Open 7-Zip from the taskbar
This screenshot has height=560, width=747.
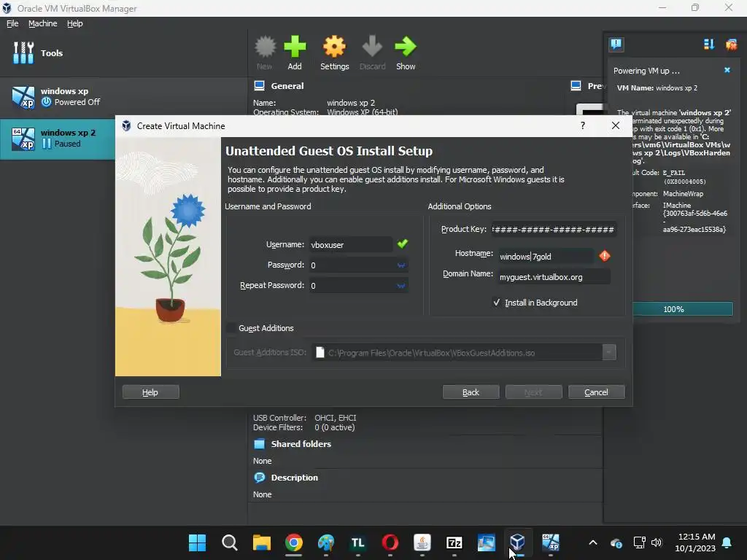[x=454, y=542]
